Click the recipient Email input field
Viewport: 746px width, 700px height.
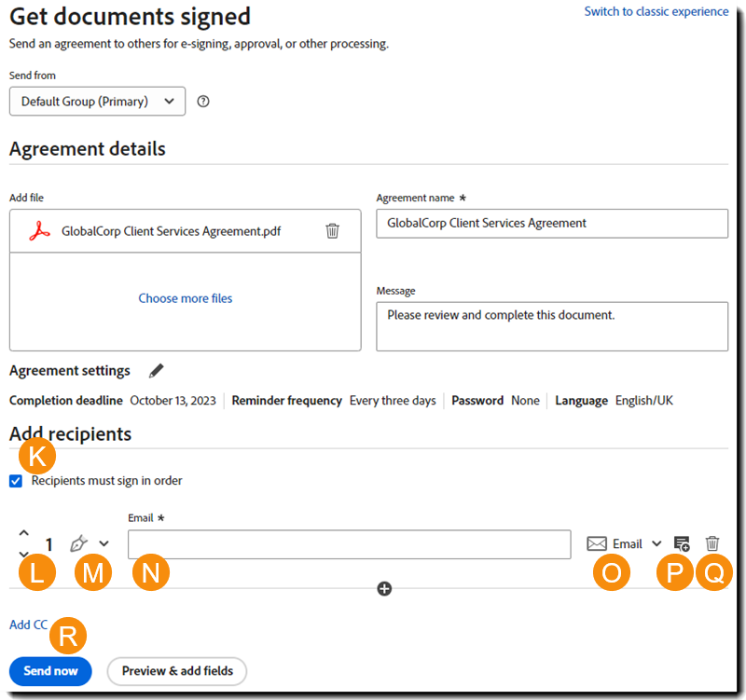click(x=350, y=543)
